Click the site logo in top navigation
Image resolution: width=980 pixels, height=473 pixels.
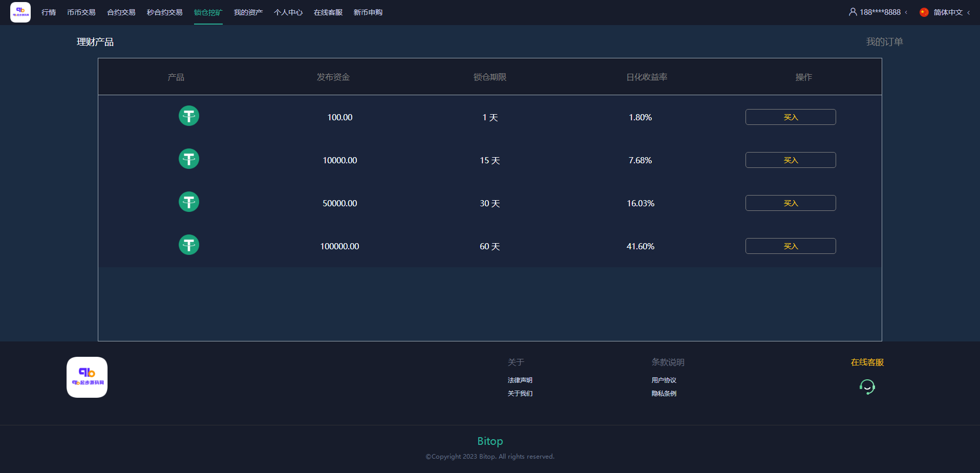pyautogui.click(x=20, y=12)
